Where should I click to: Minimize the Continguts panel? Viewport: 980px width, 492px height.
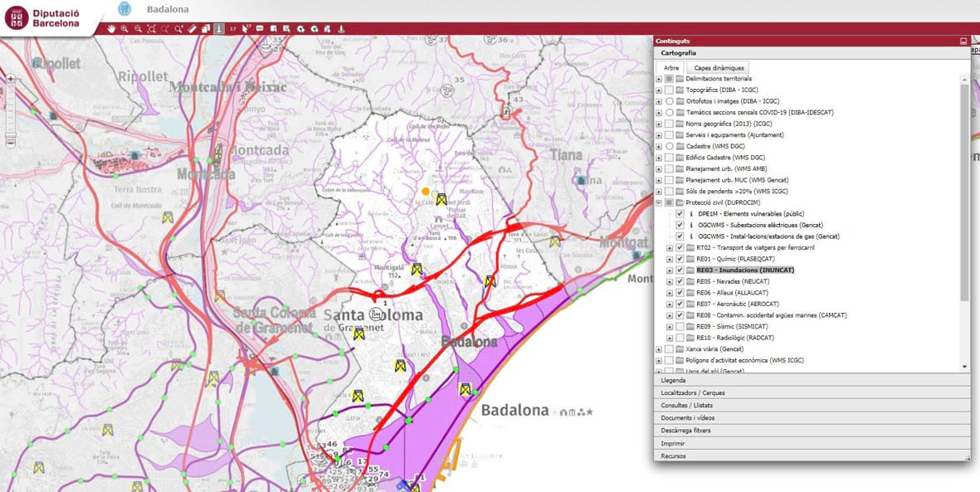963,41
